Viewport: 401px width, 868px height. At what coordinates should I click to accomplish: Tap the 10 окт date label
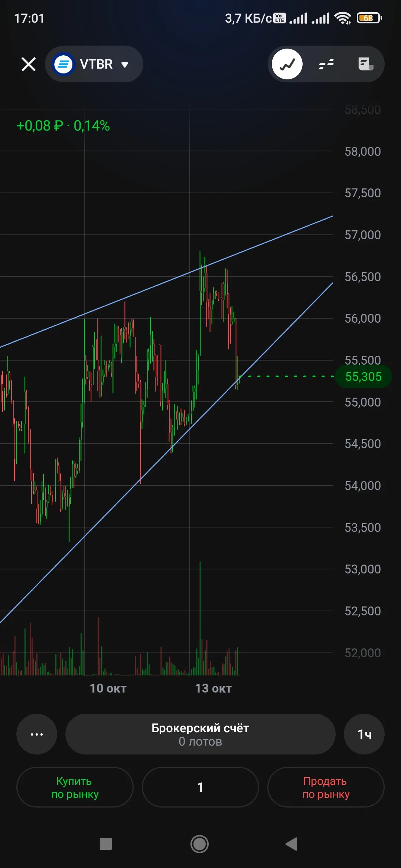tap(108, 688)
